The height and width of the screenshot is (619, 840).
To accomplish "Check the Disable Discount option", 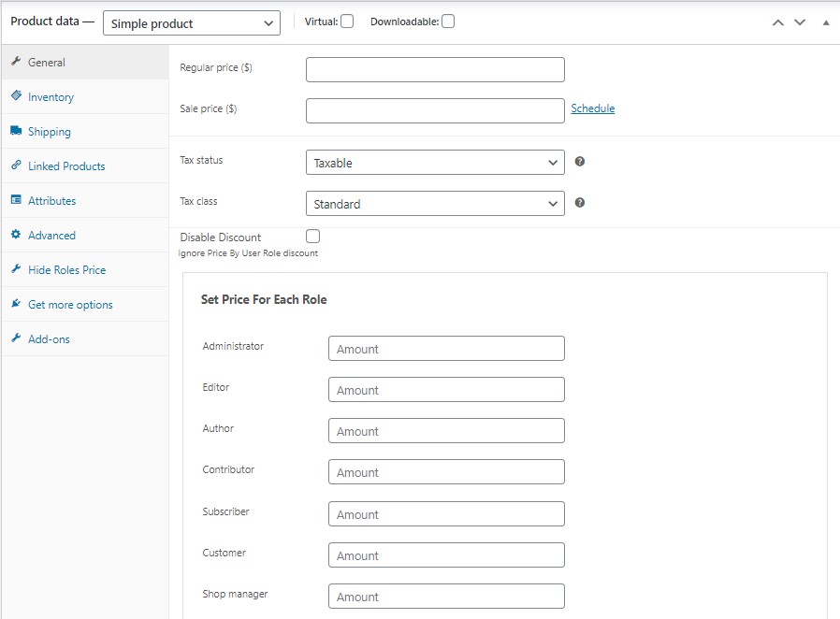I will click(312, 236).
